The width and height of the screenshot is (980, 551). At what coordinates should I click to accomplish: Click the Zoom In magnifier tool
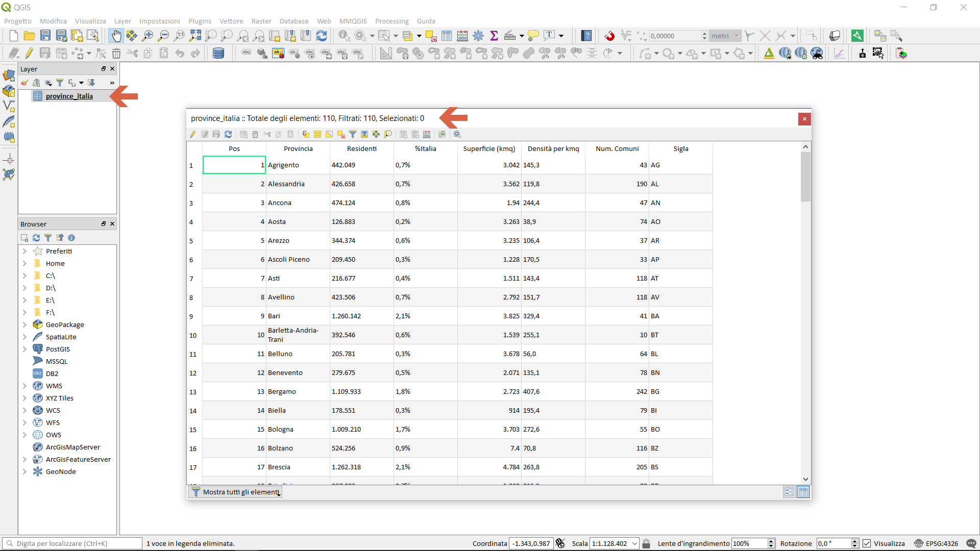(x=148, y=36)
